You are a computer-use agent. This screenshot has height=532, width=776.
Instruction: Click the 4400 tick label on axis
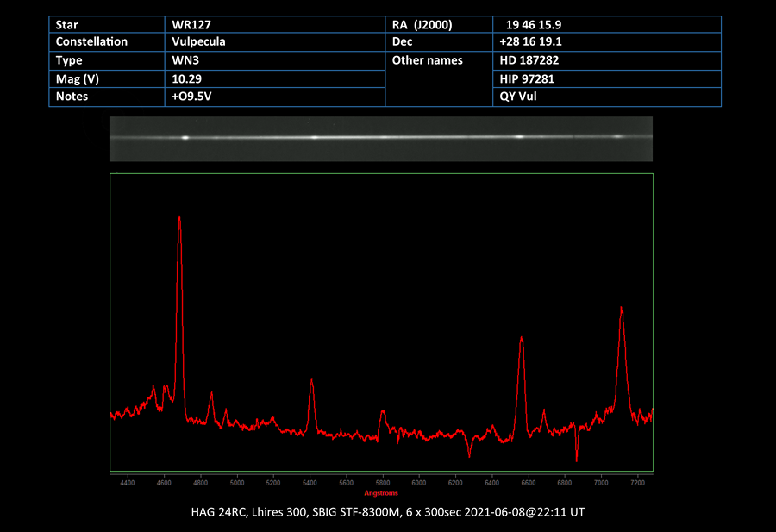(x=128, y=484)
